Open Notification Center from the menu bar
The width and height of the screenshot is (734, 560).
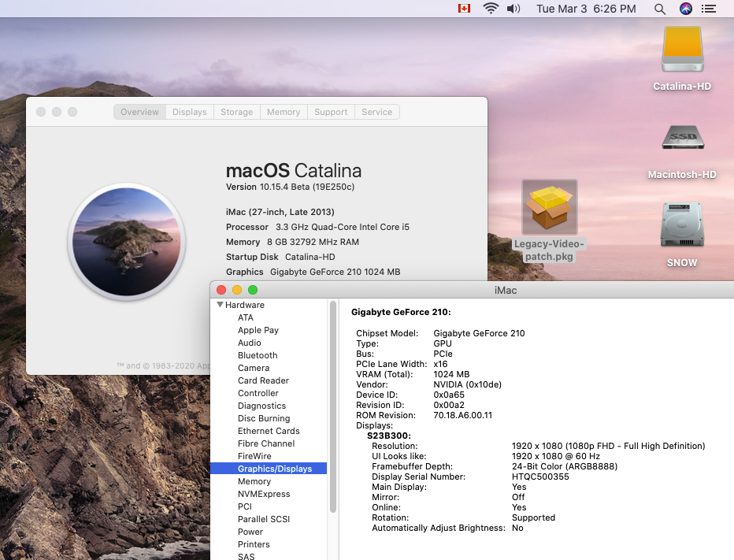pos(709,9)
